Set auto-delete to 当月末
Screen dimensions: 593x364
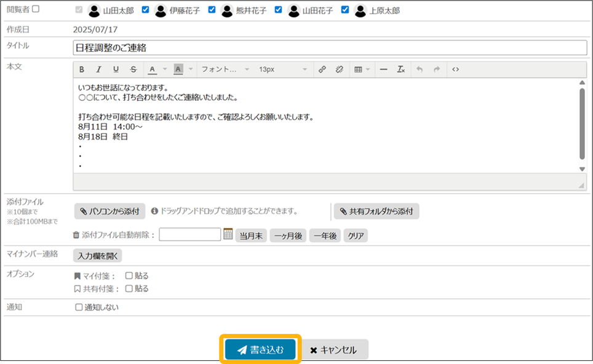[252, 235]
